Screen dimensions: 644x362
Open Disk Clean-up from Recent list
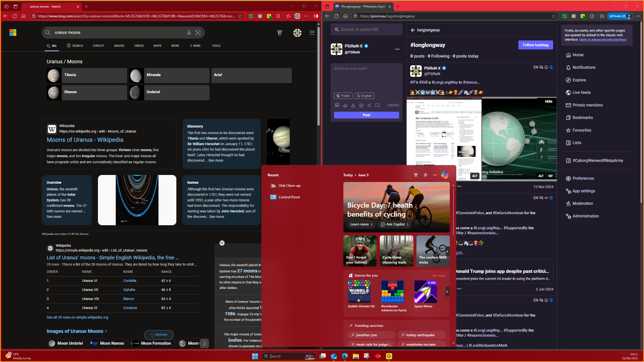click(x=285, y=186)
